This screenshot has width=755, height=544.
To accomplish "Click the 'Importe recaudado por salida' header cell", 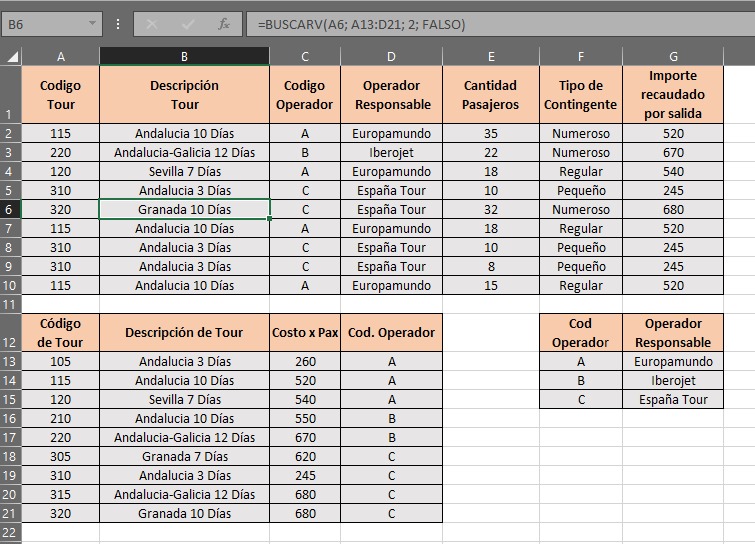I will (x=673, y=95).
